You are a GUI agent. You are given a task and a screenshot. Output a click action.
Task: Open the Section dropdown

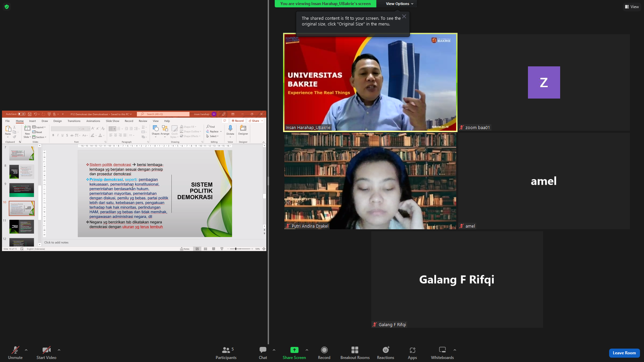pos(39,137)
